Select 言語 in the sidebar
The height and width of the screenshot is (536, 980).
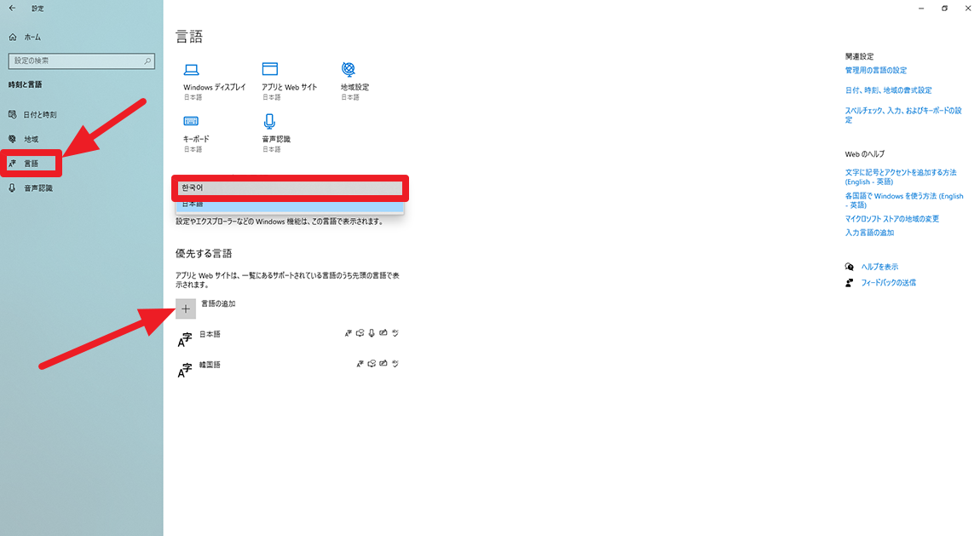tap(32, 164)
